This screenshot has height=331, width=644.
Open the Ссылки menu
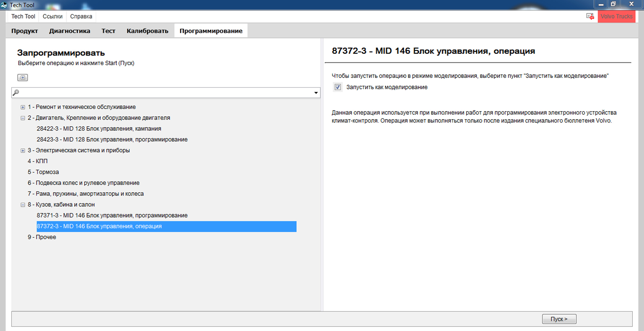click(x=52, y=16)
